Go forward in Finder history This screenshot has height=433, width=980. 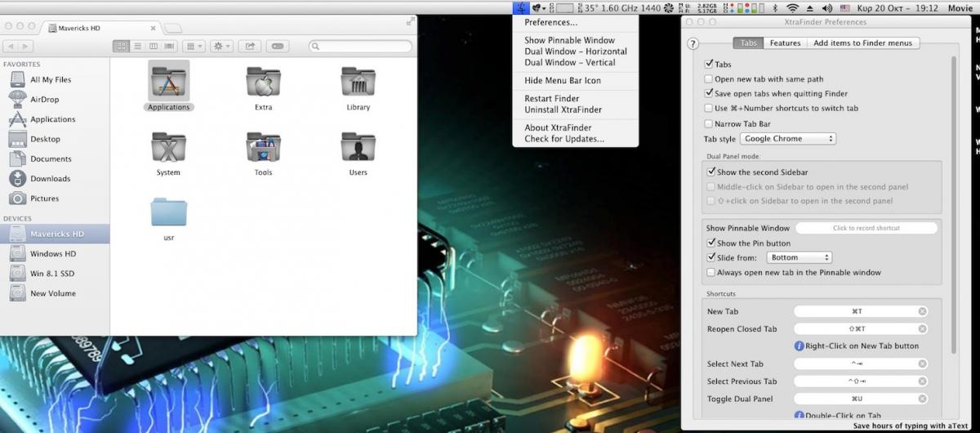(x=25, y=47)
